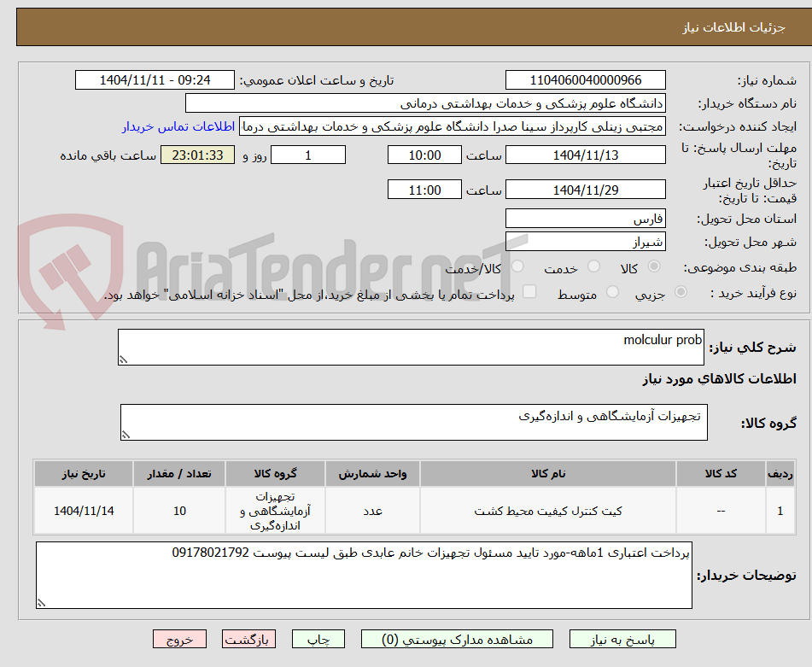Click the جزئیات اطلاعات نیاز page title

pyautogui.click(x=733, y=27)
